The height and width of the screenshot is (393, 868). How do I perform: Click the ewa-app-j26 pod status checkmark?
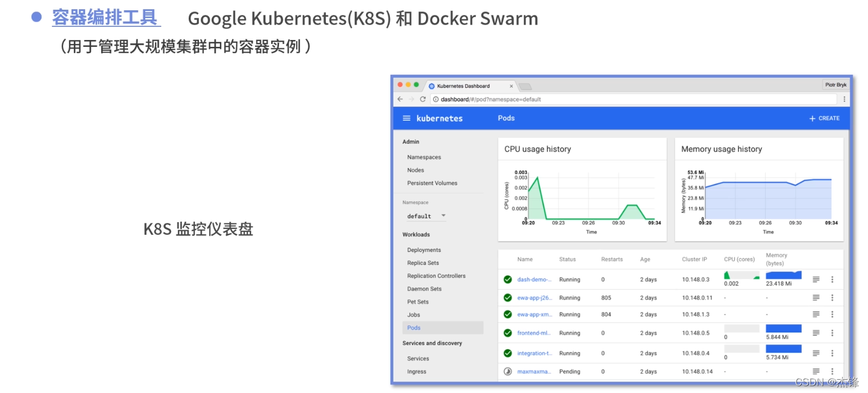[507, 298]
